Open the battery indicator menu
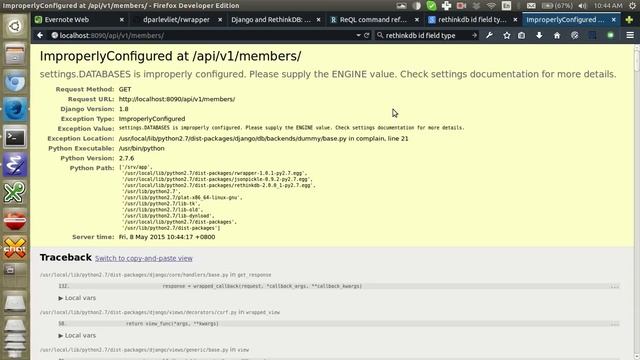 (557, 6)
